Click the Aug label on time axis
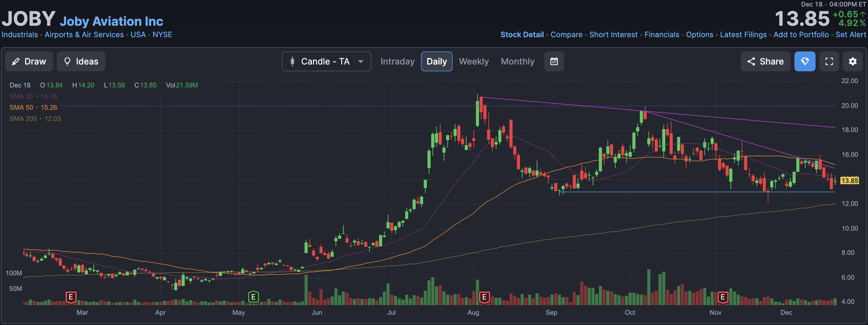This screenshot has height=325, width=868. (473, 313)
